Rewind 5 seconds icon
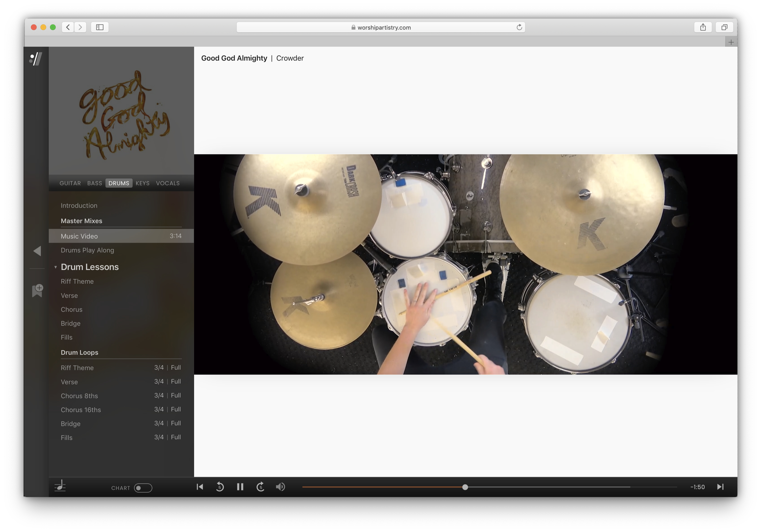761x532 pixels. pos(220,487)
